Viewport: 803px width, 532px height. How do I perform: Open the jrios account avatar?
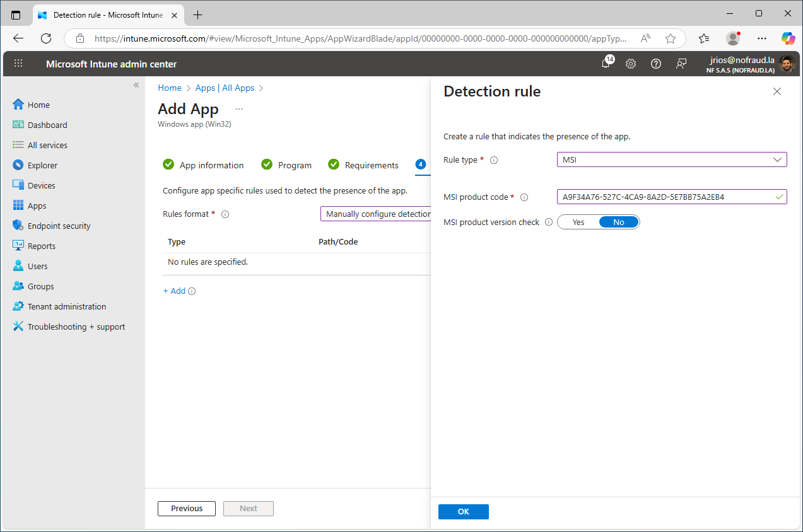pos(787,64)
